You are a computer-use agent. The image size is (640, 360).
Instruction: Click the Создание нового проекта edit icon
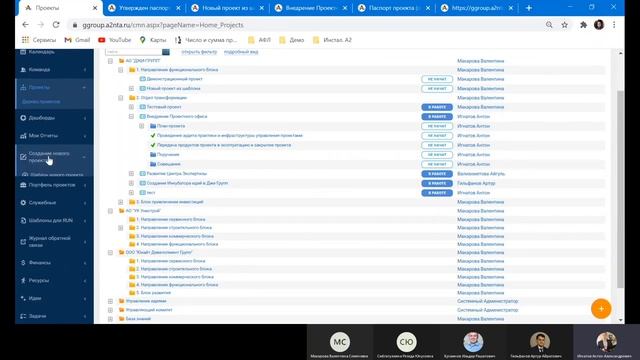[23, 157]
